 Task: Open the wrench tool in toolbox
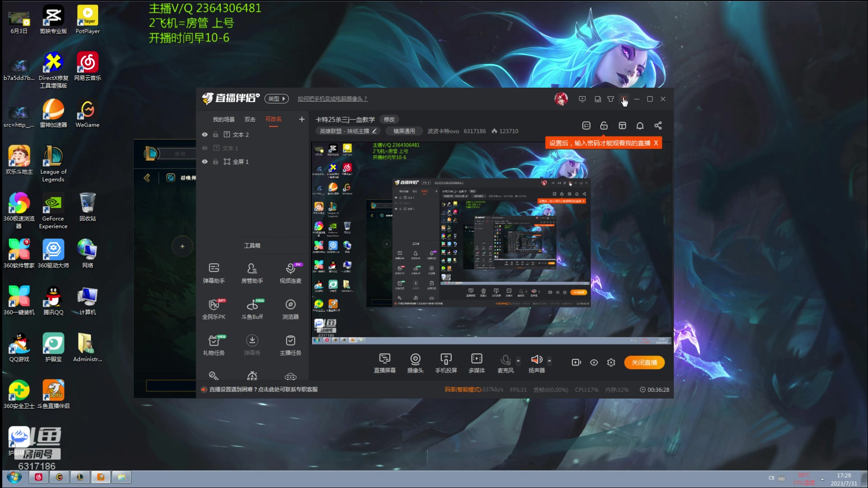214,376
